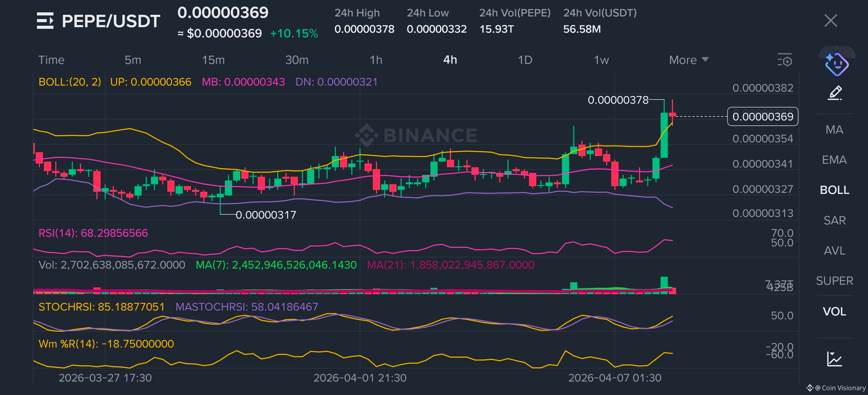
Task: Click the Wm %R(14) indicator legend
Action: pos(106,344)
